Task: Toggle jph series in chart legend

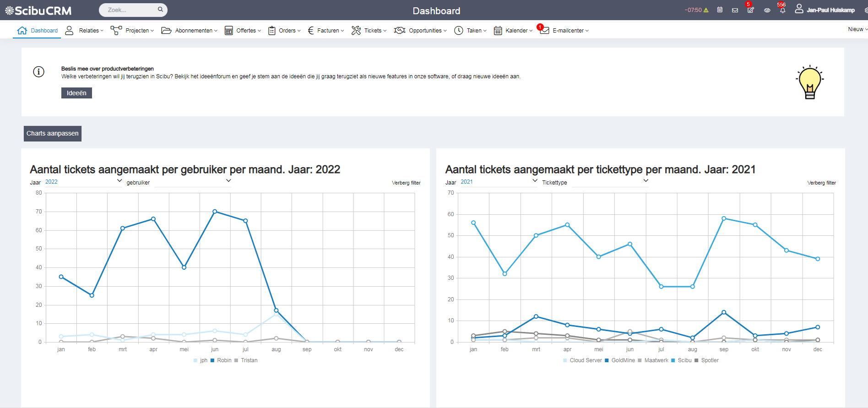Action: [x=201, y=360]
